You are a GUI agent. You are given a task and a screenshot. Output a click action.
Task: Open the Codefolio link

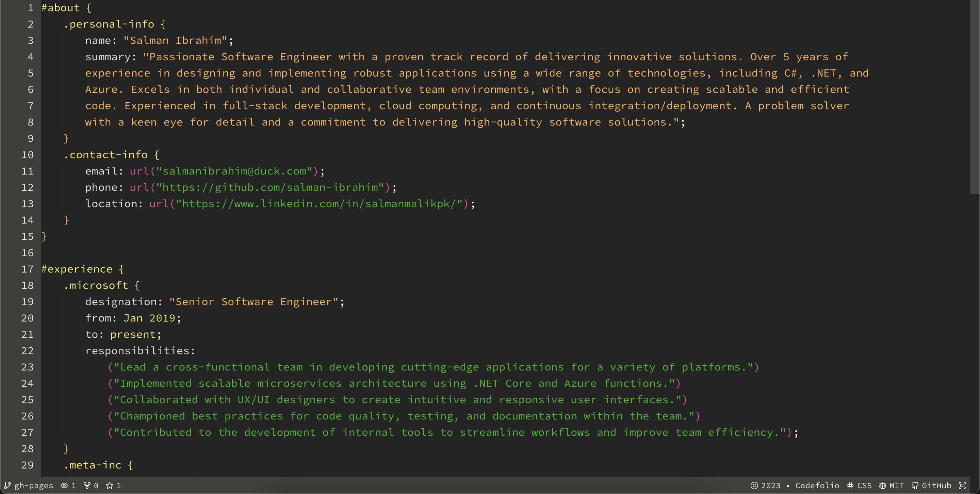click(817, 485)
